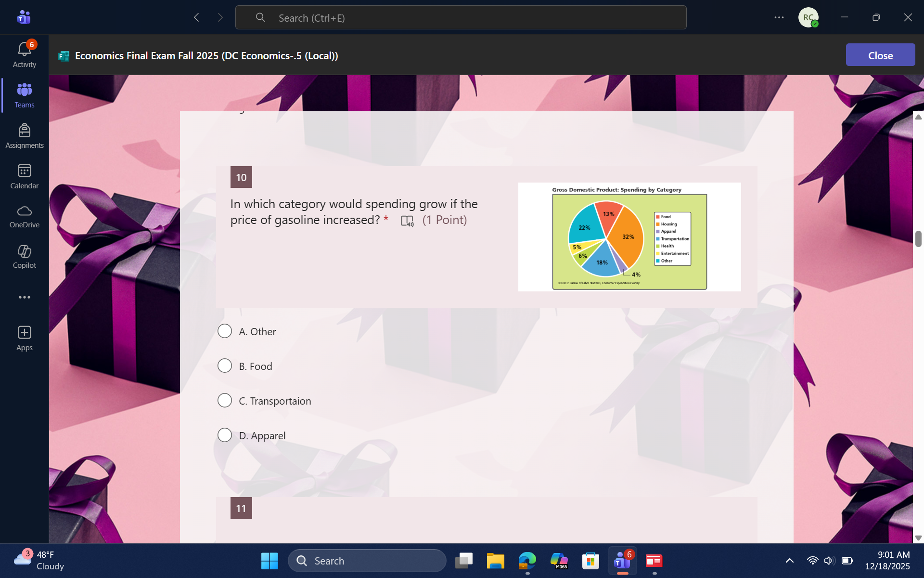Click the Teams search box
The height and width of the screenshot is (578, 924).
461,18
